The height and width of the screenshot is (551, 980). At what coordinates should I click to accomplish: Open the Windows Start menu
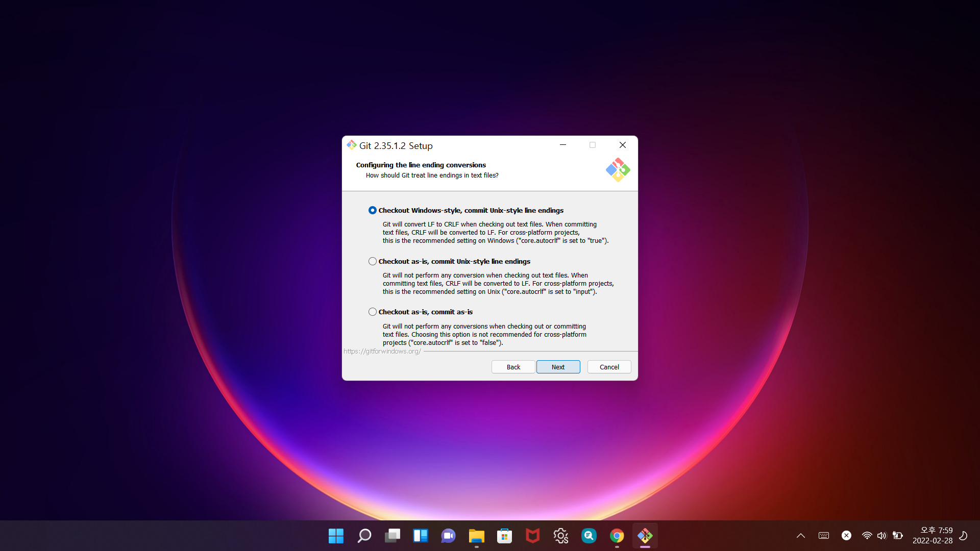point(336,536)
